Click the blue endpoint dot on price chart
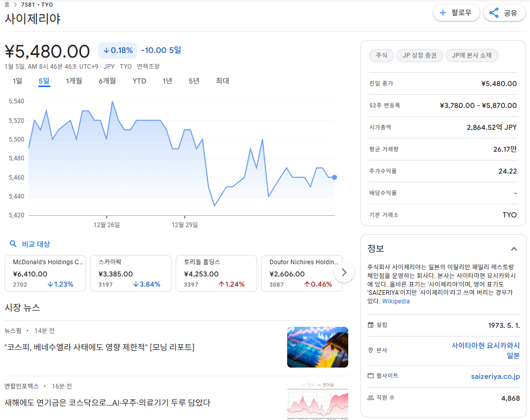The height and width of the screenshot is (420, 530). 334,177
